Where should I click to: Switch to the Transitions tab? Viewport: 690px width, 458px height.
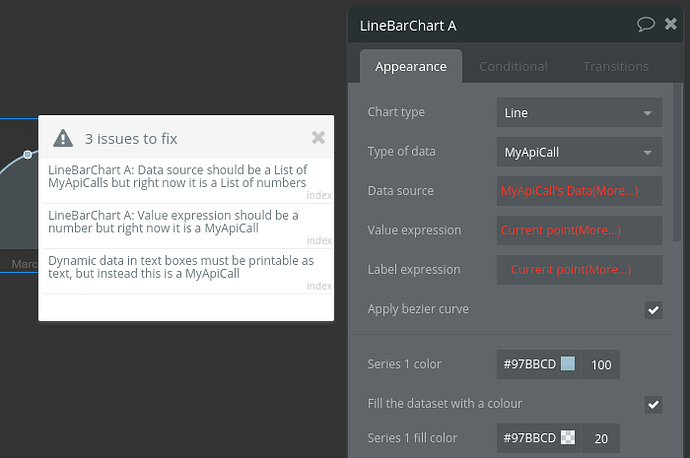click(x=616, y=67)
